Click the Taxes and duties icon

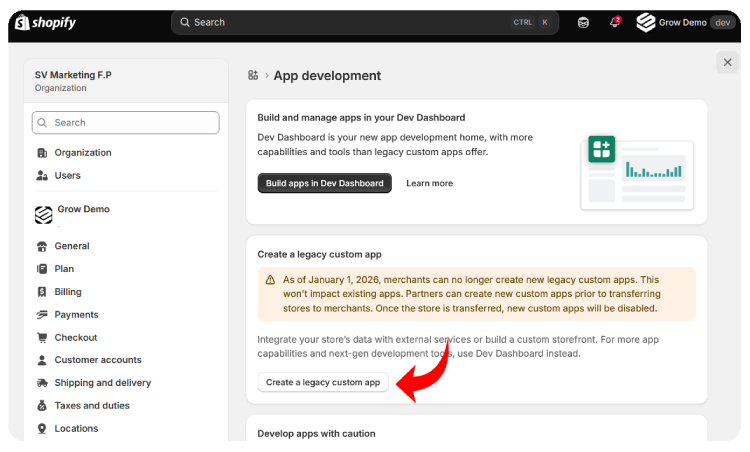(x=42, y=406)
